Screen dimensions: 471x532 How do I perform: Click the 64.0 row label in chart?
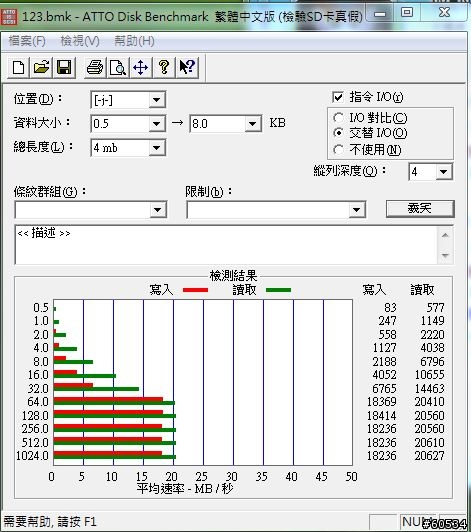pyautogui.click(x=38, y=402)
